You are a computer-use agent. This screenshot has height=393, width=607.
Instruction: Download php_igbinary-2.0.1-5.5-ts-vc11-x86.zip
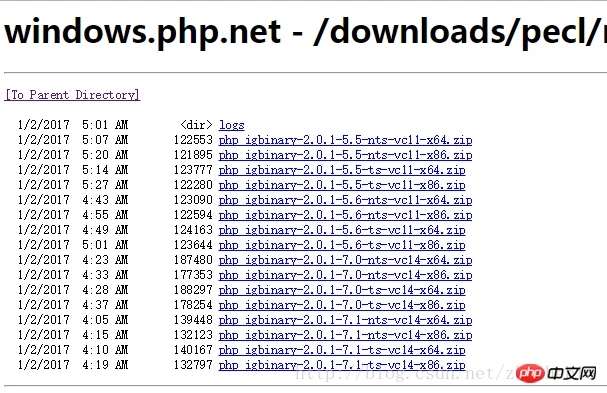[x=342, y=185]
